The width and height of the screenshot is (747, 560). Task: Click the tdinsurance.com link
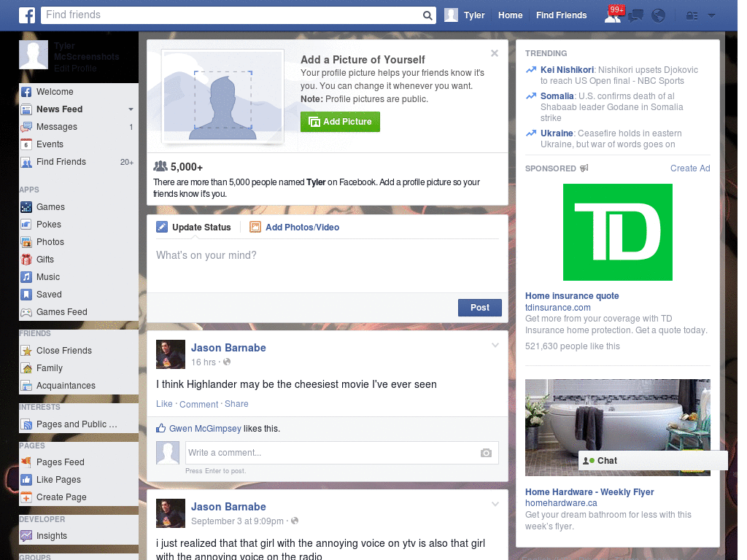click(558, 308)
